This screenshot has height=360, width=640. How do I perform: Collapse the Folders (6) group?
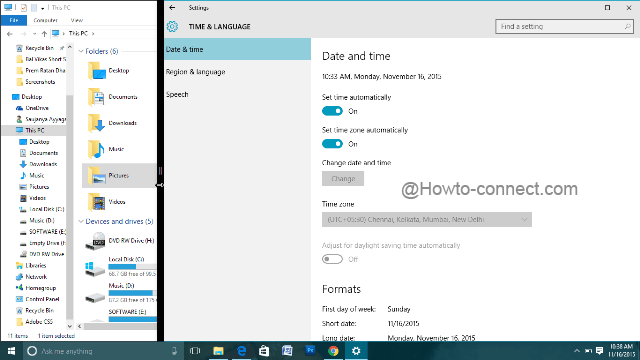click(x=81, y=51)
